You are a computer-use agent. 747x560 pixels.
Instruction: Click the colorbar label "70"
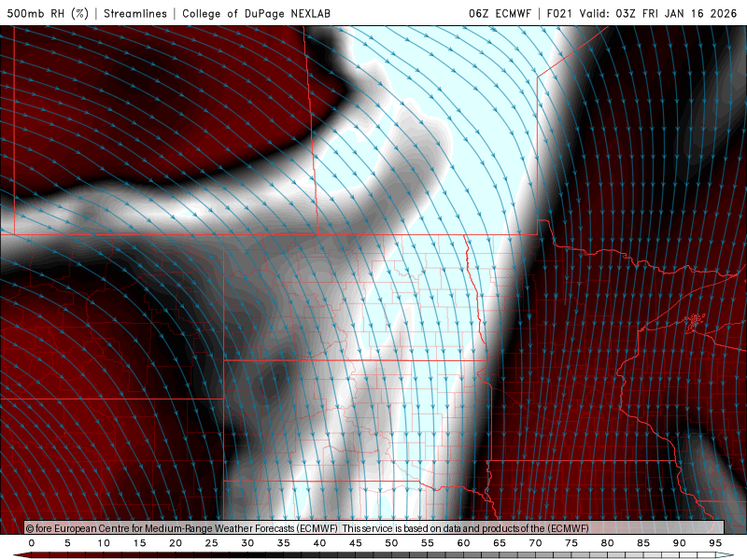pyautogui.click(x=535, y=543)
